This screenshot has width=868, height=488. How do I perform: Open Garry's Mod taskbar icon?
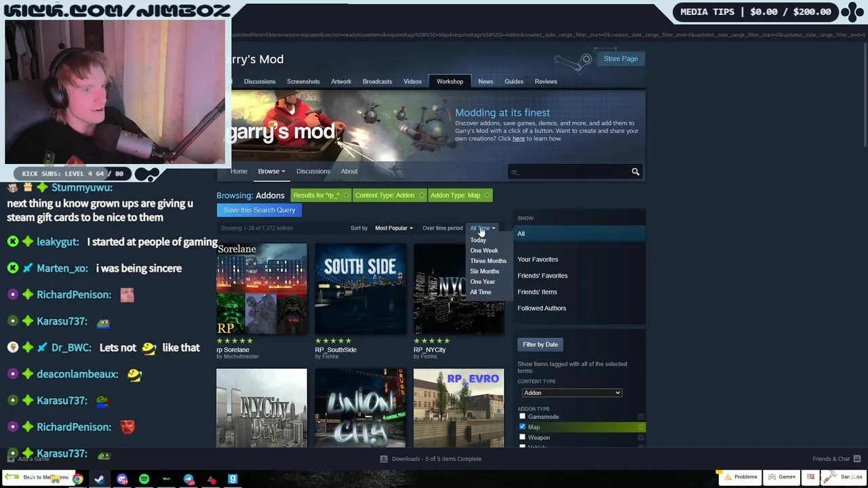tap(233, 479)
